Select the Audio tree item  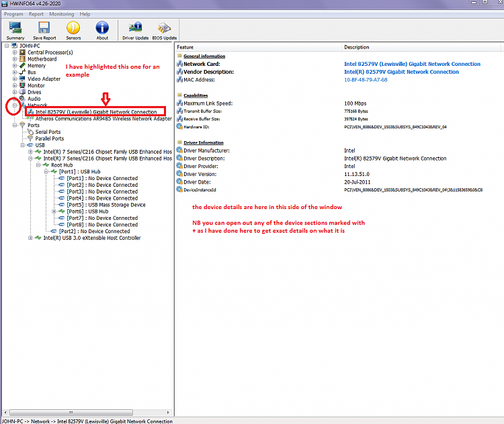tap(34, 99)
